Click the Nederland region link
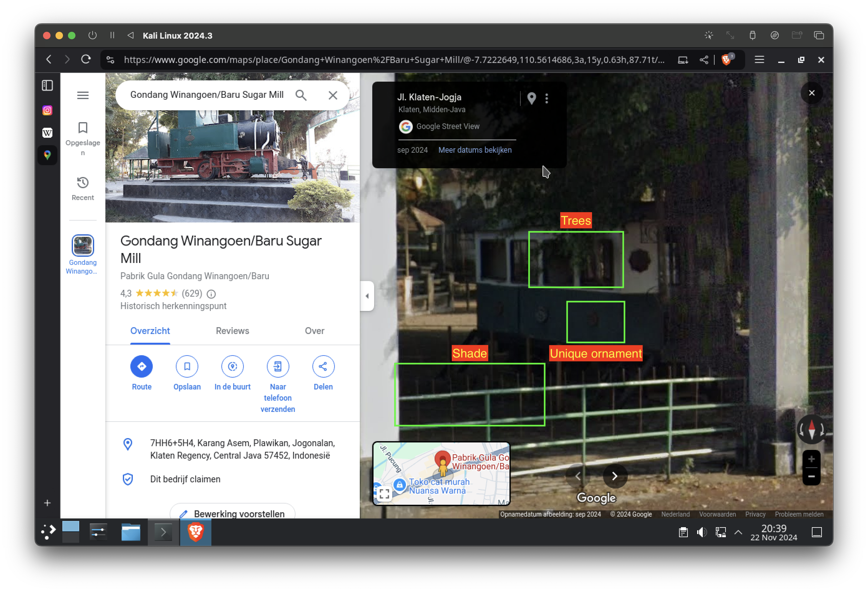 (675, 514)
